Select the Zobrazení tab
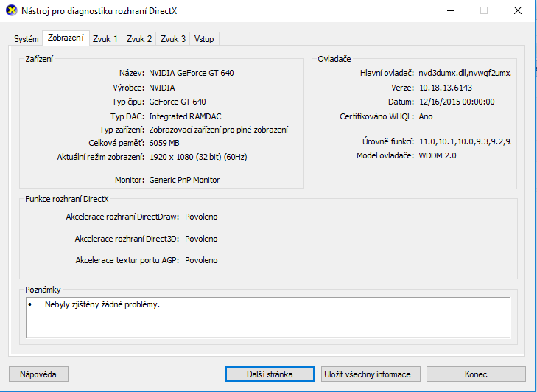The image size is (537, 392). click(x=66, y=38)
